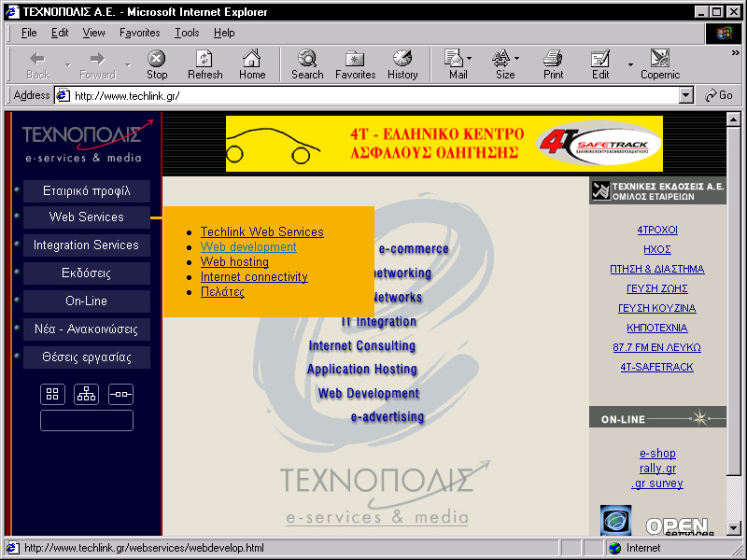The width and height of the screenshot is (747, 560).
Task: Open Νέα - Ανακοινώσεις sidebar item
Action: tap(86, 329)
